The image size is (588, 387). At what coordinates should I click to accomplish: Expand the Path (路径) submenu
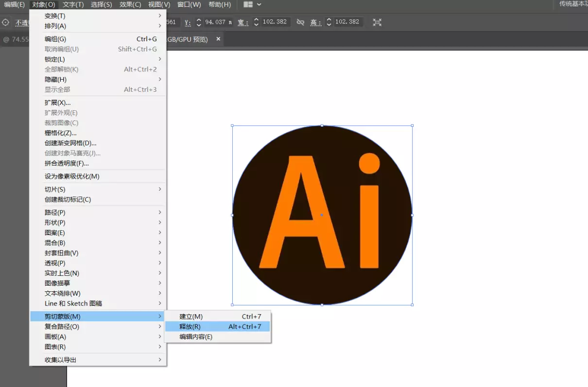pos(55,213)
